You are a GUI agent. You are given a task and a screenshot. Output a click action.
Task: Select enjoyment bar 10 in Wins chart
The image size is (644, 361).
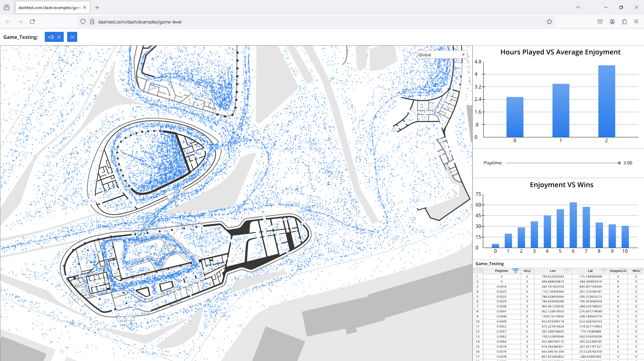pos(625,237)
